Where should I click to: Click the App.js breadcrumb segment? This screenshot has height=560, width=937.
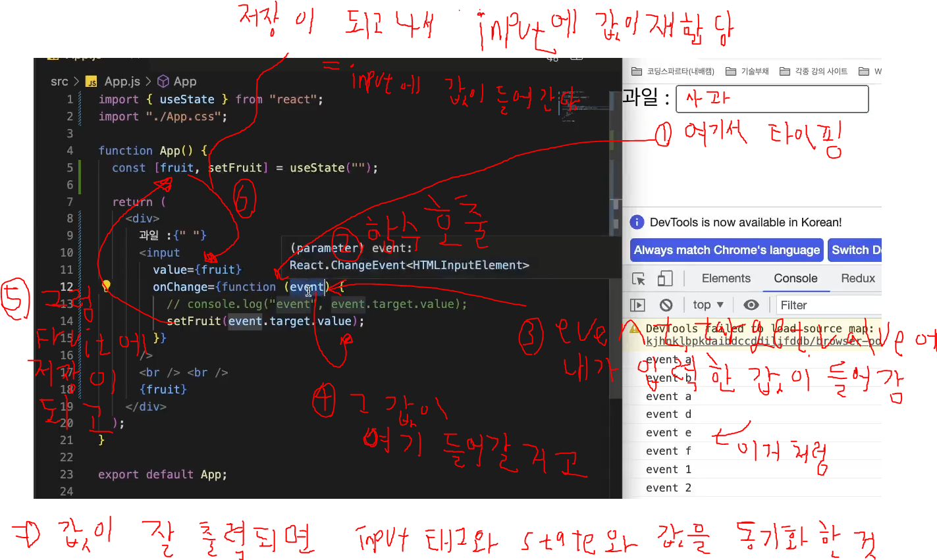[x=122, y=82]
